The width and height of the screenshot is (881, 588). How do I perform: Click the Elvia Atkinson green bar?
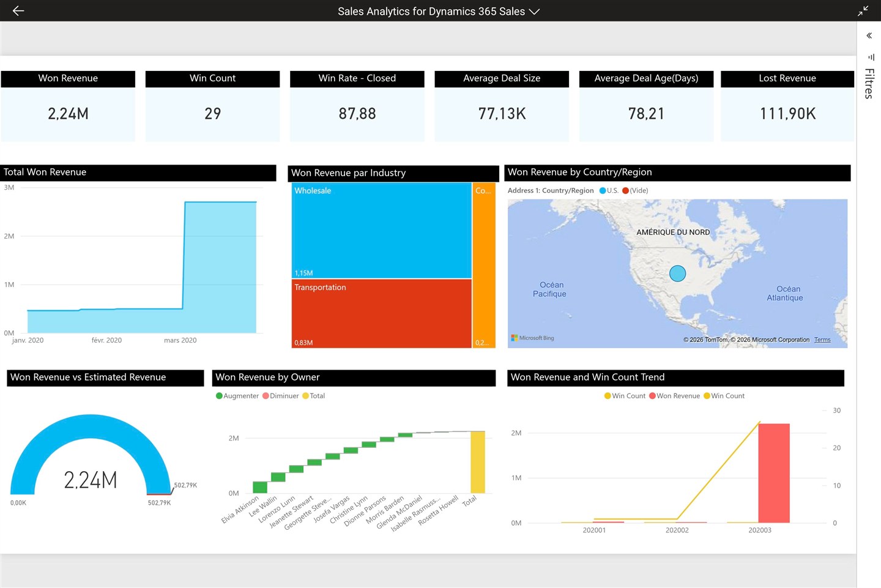[x=260, y=487]
